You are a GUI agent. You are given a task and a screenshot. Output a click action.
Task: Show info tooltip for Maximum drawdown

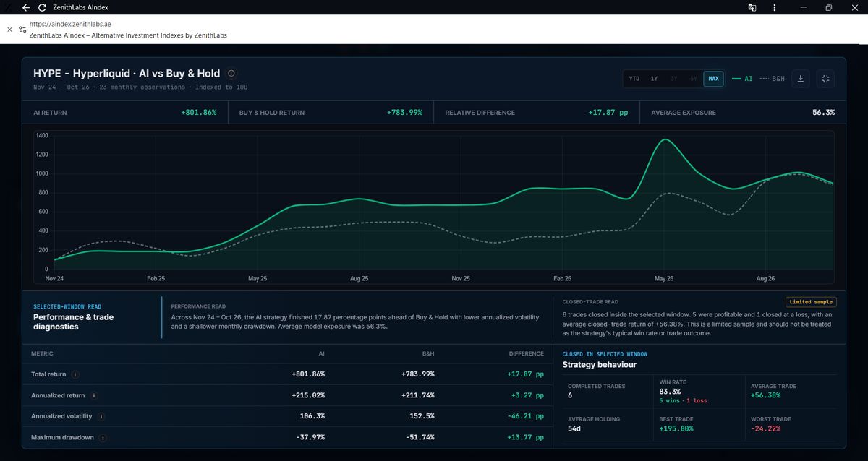[103, 437]
